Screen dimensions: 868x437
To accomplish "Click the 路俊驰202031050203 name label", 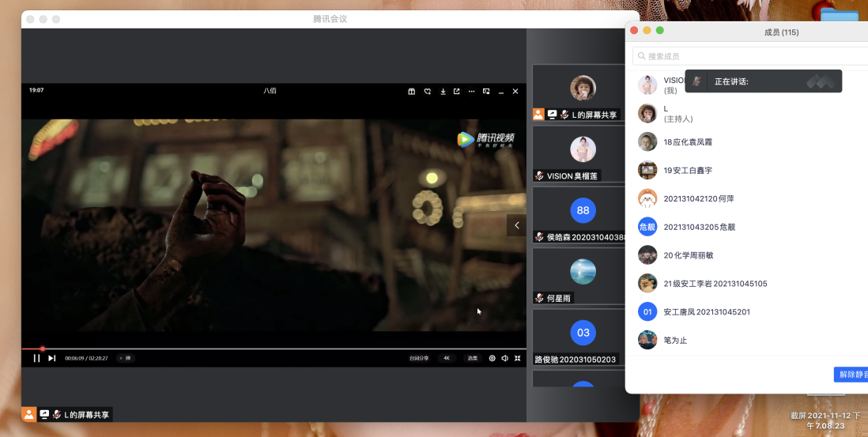I will pyautogui.click(x=576, y=360).
